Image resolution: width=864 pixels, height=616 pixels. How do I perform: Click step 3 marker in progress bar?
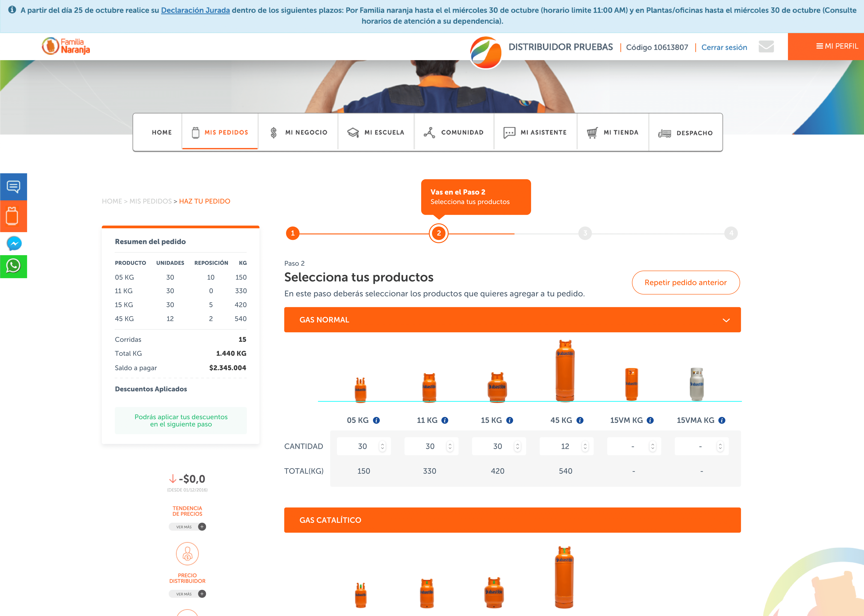pos(585,233)
